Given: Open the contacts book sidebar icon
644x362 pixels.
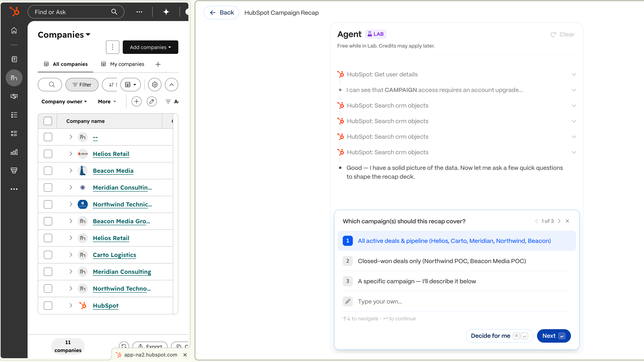Looking at the screenshot, I should (14, 59).
